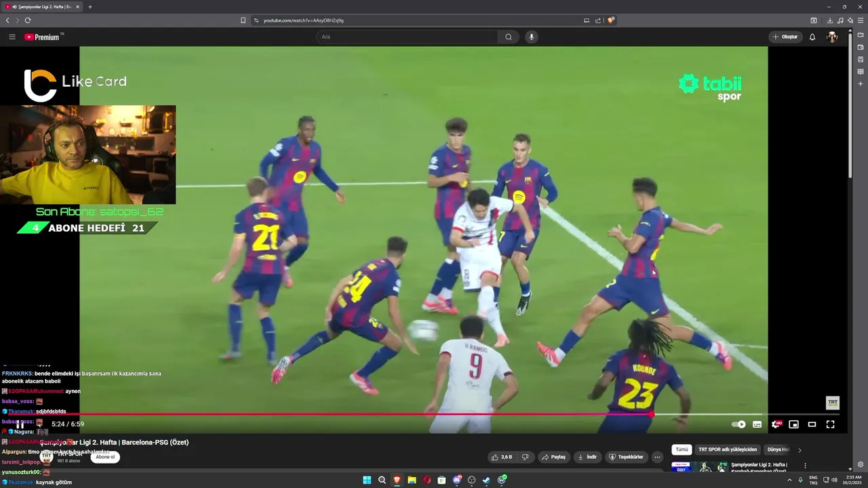Open the Windows Start menu

(367, 480)
